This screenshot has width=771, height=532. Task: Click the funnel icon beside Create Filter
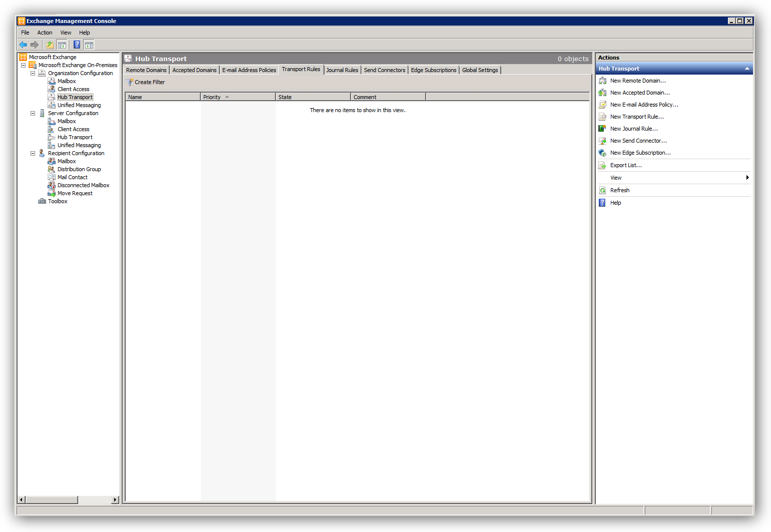(129, 82)
